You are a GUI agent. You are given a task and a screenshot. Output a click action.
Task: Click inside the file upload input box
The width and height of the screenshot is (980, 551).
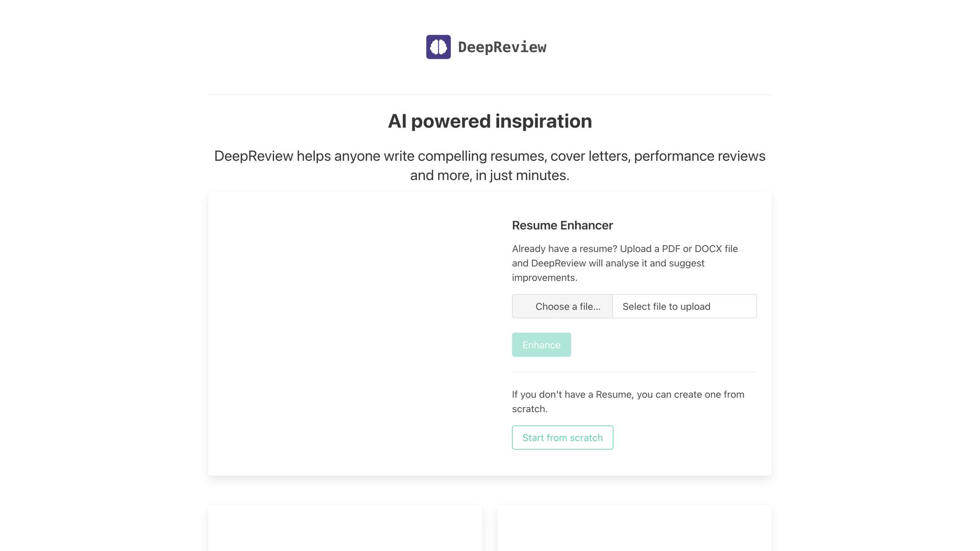click(684, 306)
